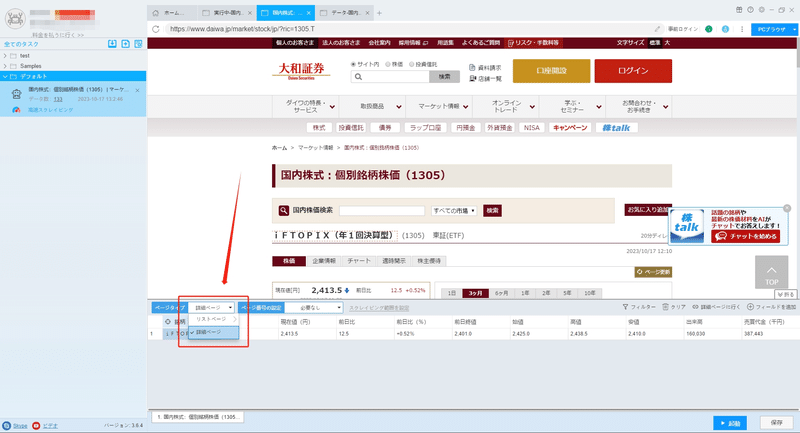Click the import task icon in sidebar header
Screen dimensions: 800x433
point(112,44)
